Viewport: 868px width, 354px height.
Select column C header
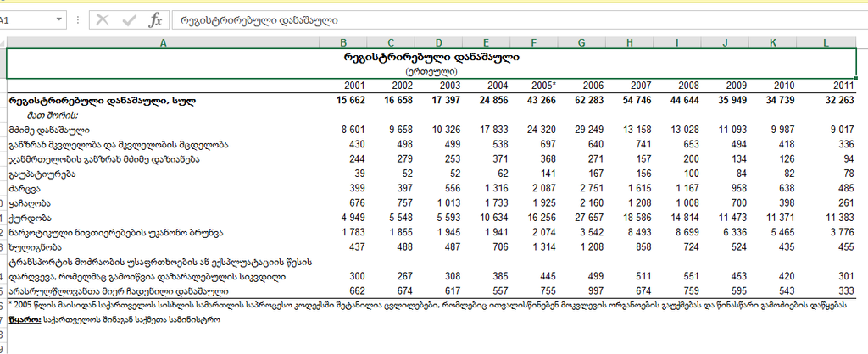coord(391,42)
